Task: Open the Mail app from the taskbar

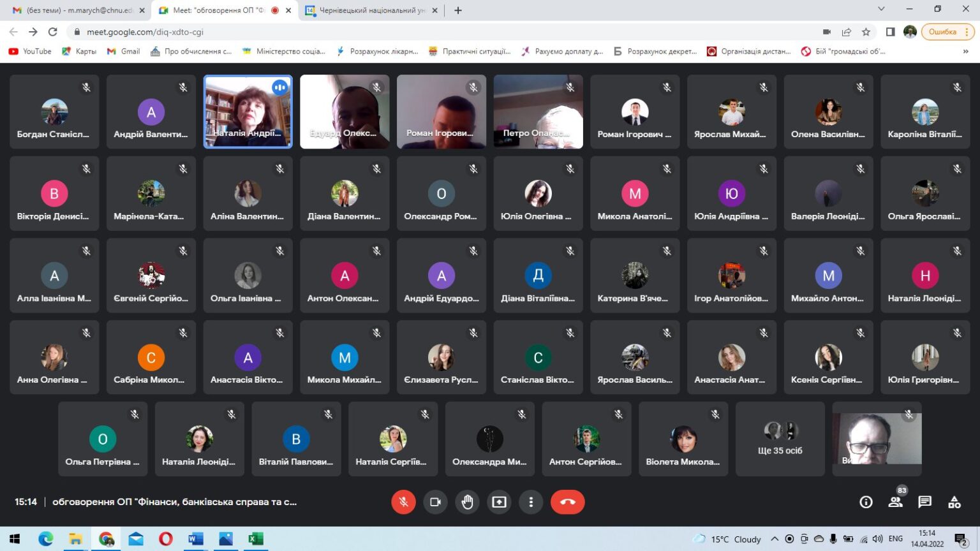Action: tap(136, 539)
